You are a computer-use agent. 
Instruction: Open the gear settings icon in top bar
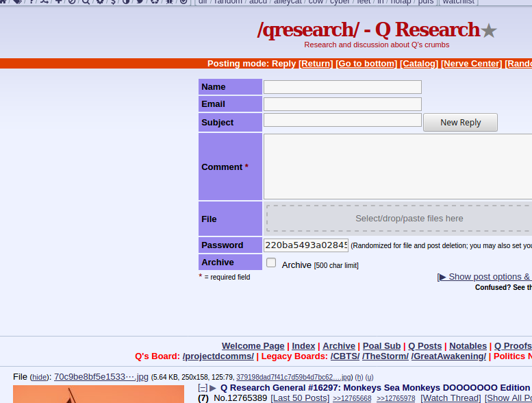point(100,1)
